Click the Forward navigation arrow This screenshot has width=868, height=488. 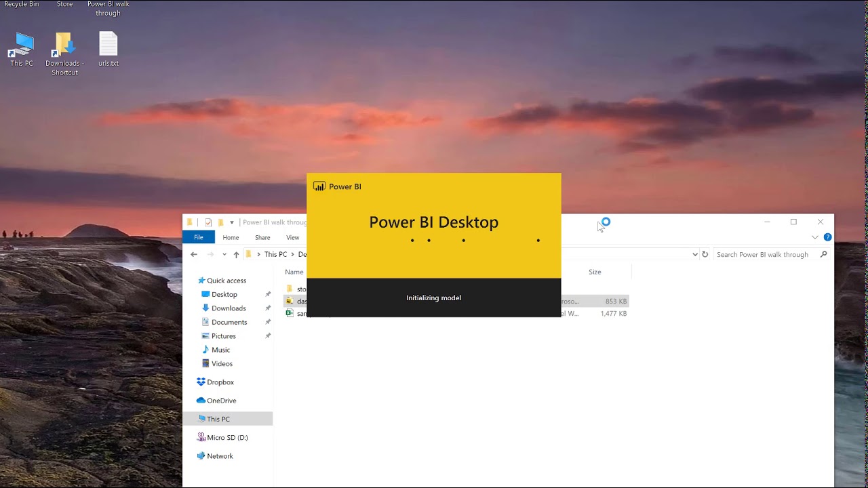pyautogui.click(x=210, y=254)
